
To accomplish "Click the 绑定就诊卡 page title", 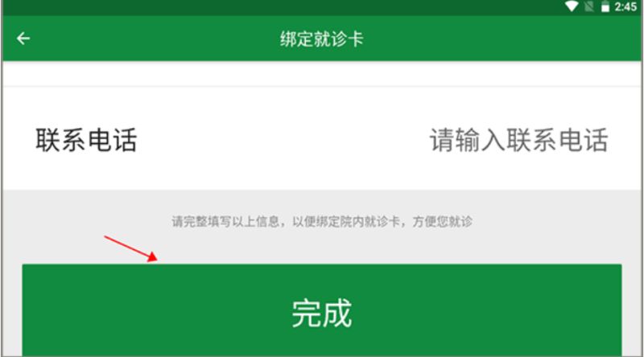I will point(321,39).
